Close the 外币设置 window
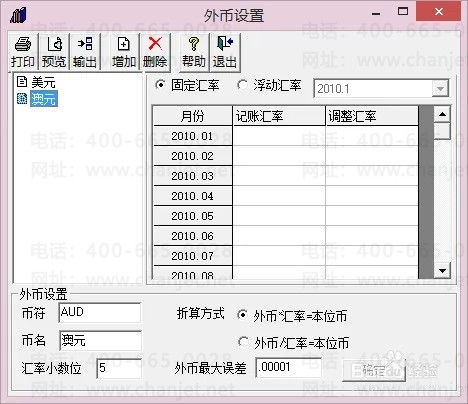Screen dimensions: 468x404 pyautogui.click(x=439, y=12)
